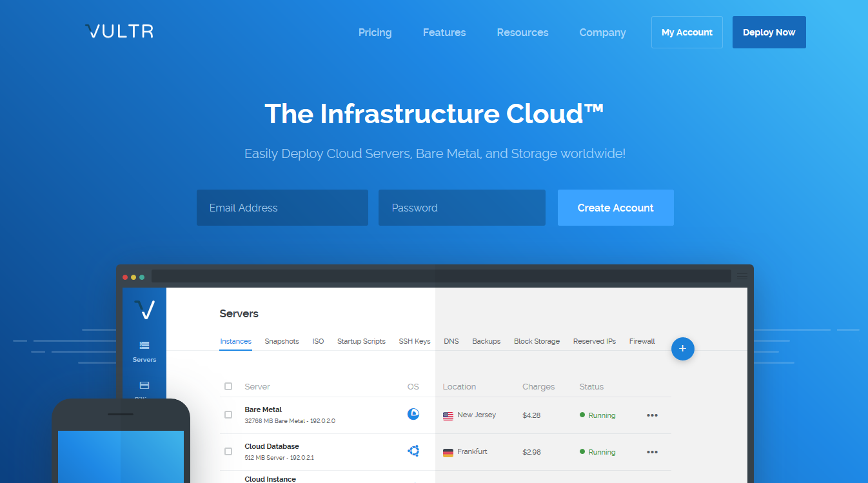Image resolution: width=868 pixels, height=483 pixels.
Task: Switch to the Firewall tab
Action: pos(642,341)
